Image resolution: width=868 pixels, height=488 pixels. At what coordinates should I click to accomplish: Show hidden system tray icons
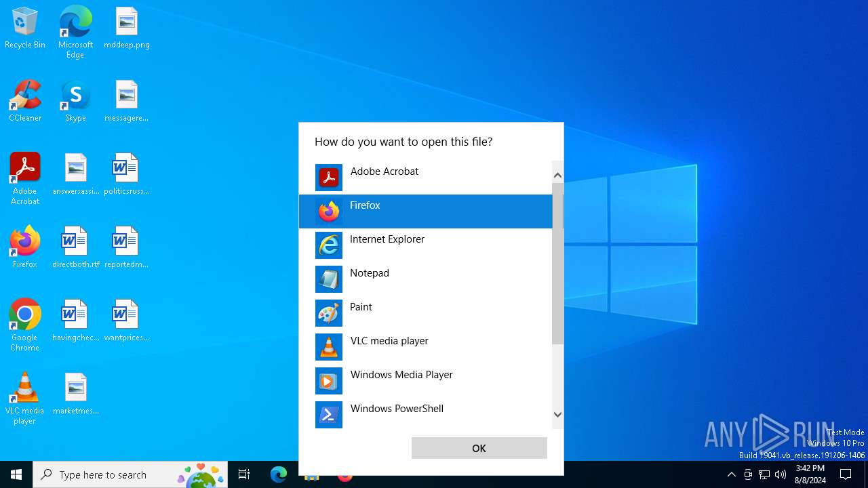pyautogui.click(x=731, y=474)
